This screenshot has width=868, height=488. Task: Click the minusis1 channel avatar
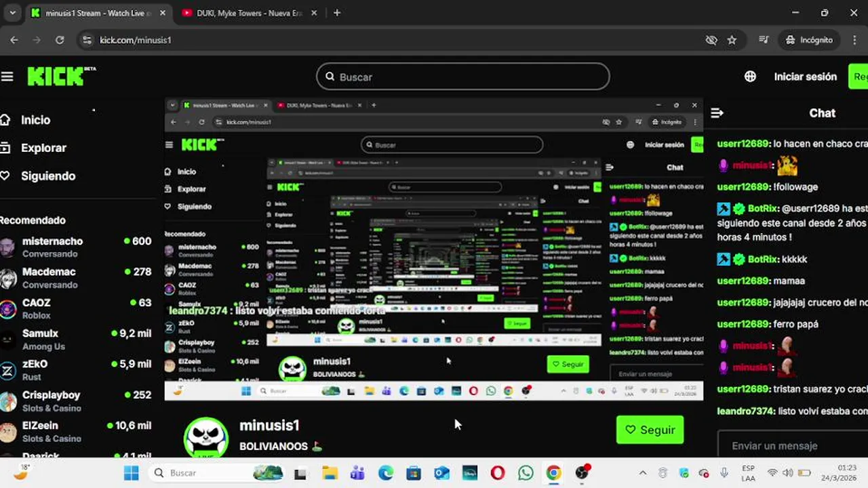click(x=206, y=437)
